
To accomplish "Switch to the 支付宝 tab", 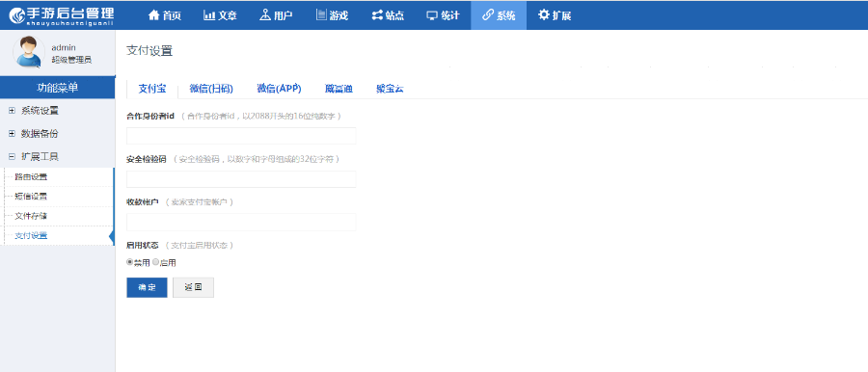I will coord(152,89).
